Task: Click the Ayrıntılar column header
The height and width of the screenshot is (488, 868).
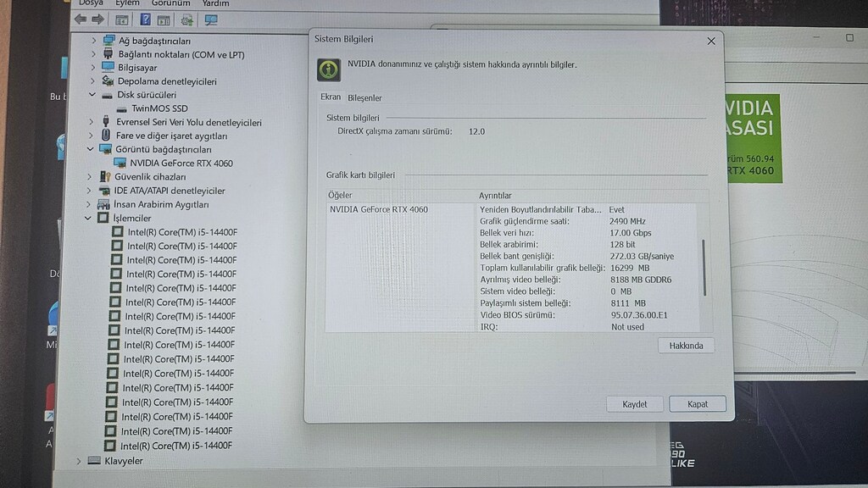Action: click(495, 196)
